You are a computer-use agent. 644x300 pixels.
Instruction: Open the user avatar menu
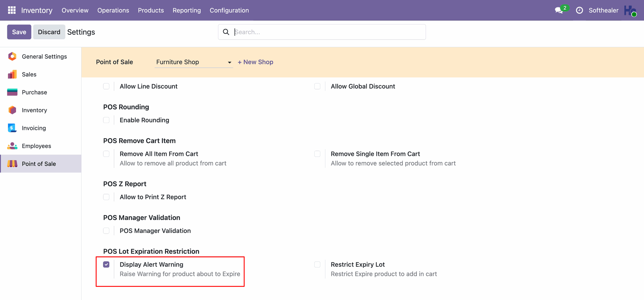[x=630, y=10]
